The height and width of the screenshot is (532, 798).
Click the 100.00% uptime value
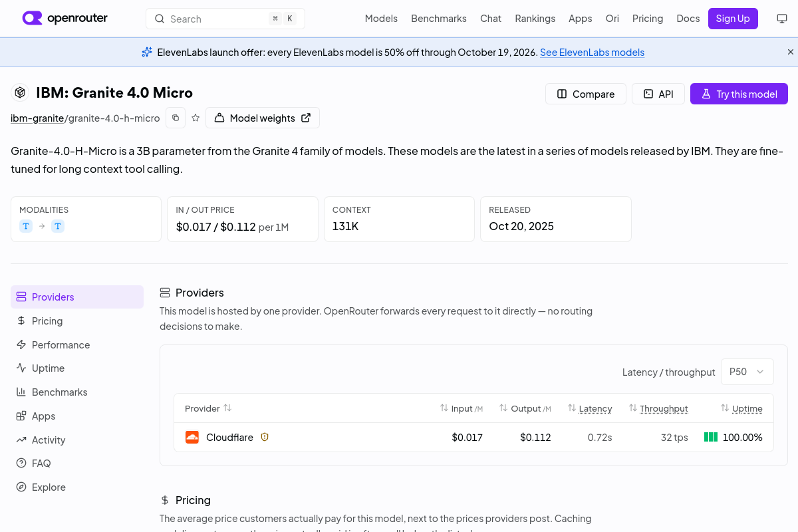tap(743, 438)
